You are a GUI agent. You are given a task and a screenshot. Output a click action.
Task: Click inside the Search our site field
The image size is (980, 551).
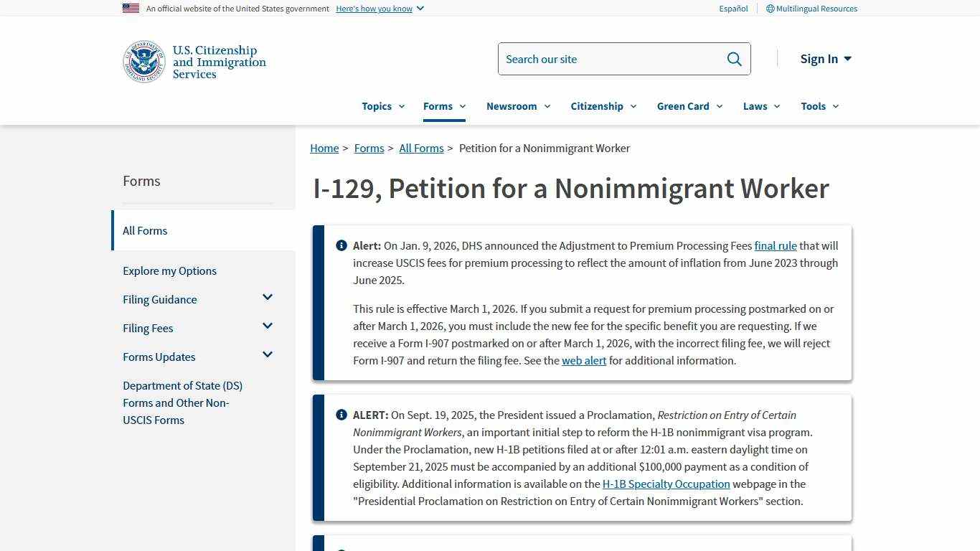pyautogui.click(x=610, y=59)
